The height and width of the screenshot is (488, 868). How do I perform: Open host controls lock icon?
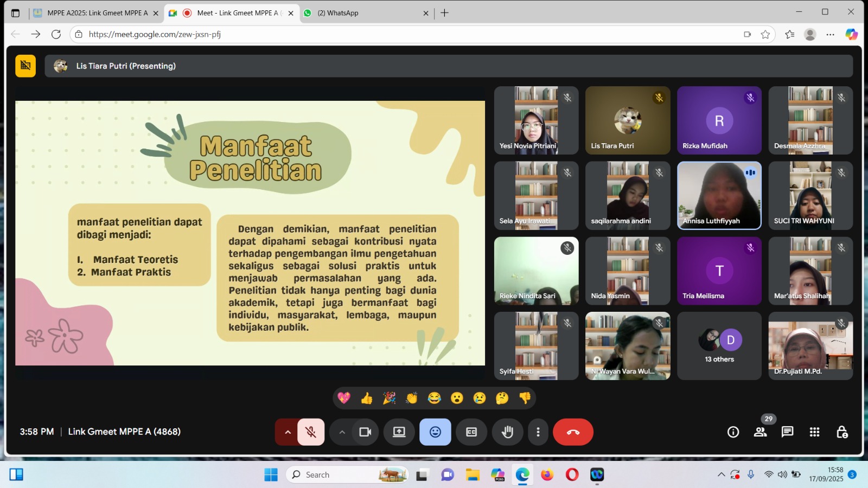tap(841, 432)
